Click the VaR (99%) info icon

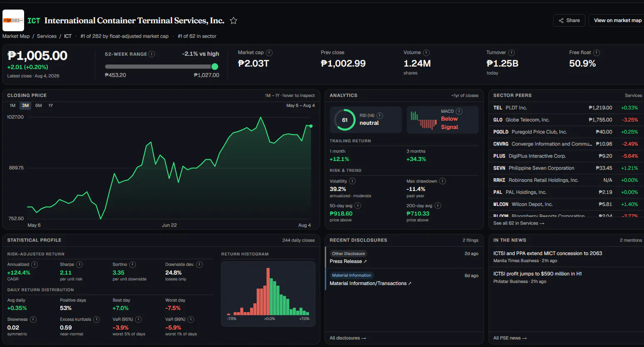(x=191, y=319)
